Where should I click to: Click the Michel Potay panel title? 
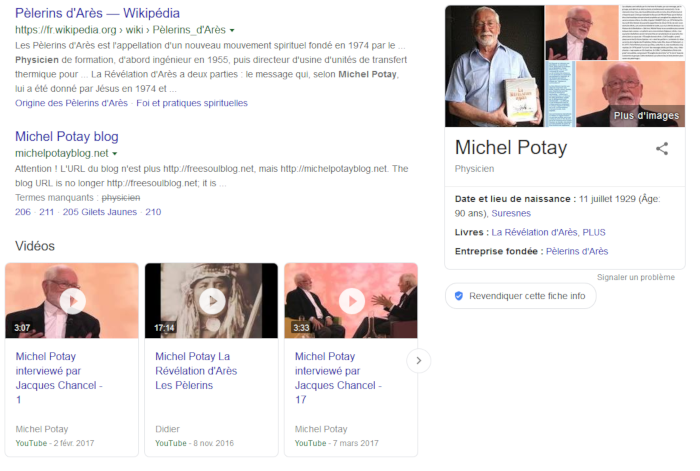pyautogui.click(x=511, y=148)
